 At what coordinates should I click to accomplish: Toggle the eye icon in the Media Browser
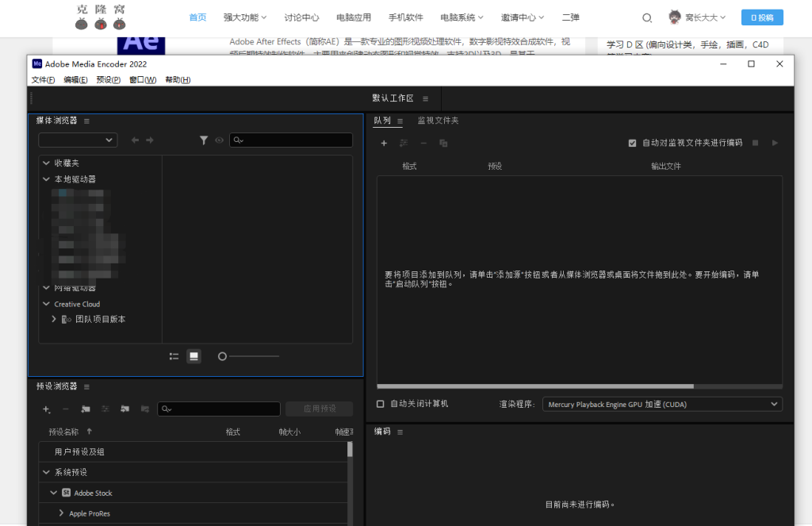coord(220,140)
